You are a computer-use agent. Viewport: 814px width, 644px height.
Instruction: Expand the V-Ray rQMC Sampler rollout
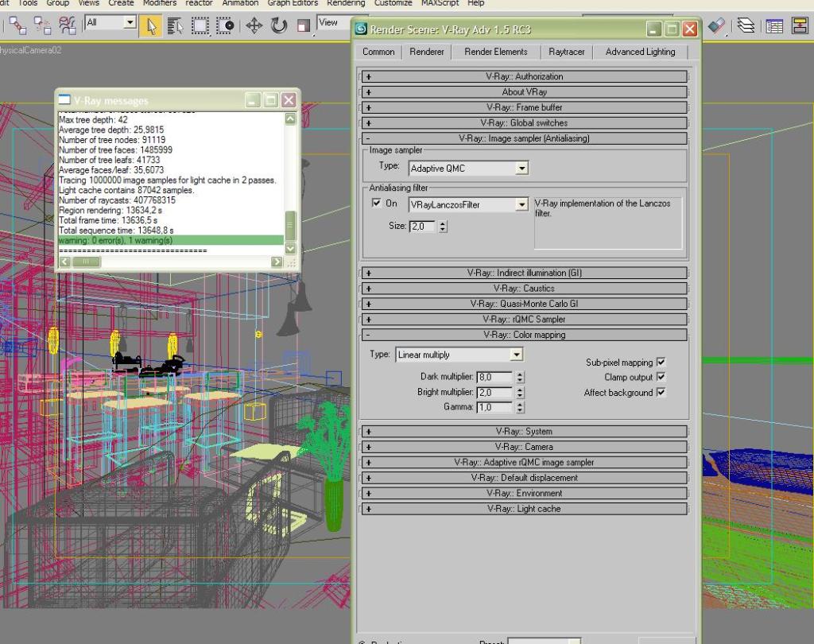pos(525,320)
